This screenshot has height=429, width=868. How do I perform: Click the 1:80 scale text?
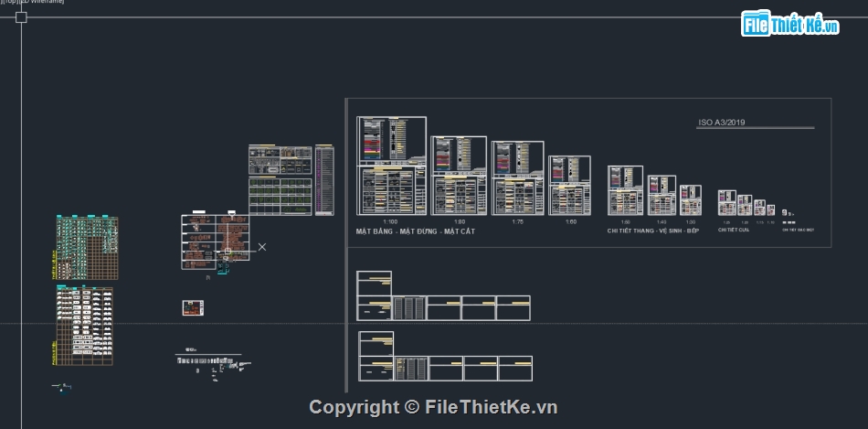tap(460, 221)
